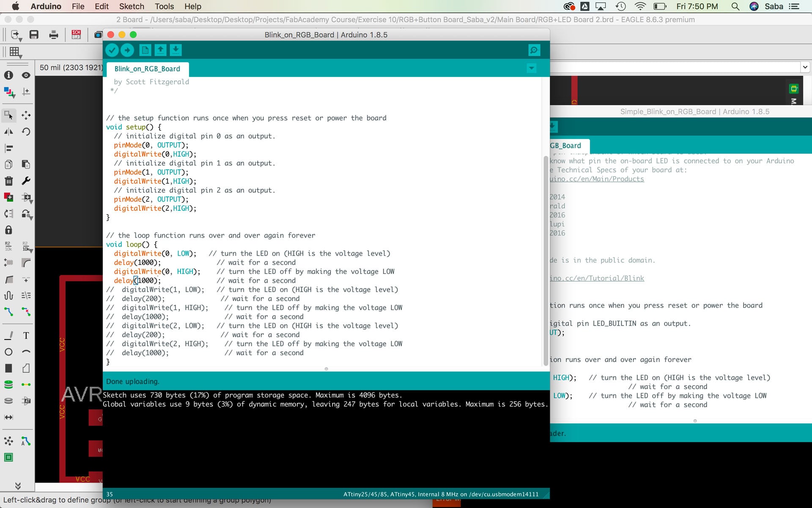The height and width of the screenshot is (508, 812).
Task: Switch to schematic with SCH/BRD icon
Action: coord(76,35)
